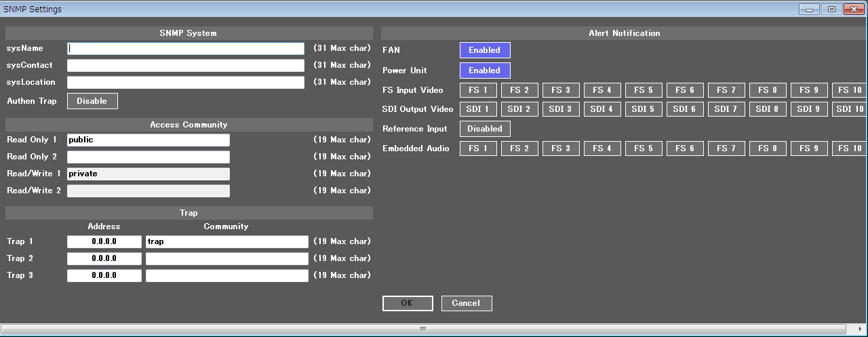Click the sysName input field
The image size is (868, 337).
186,49
